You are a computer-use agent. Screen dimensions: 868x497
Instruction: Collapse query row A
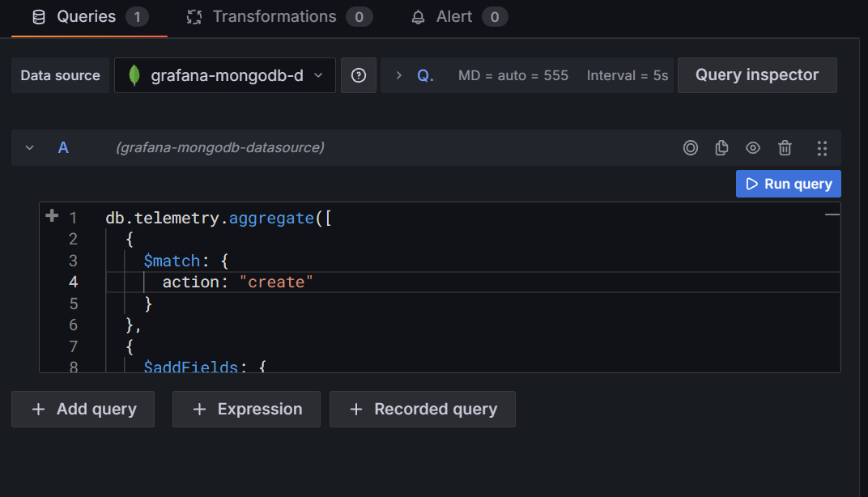pyautogui.click(x=30, y=148)
